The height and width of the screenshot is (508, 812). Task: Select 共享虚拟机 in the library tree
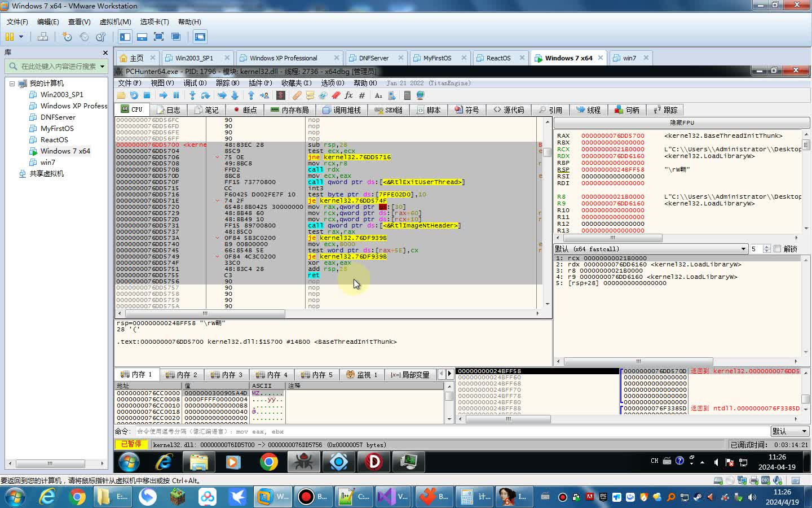[x=46, y=173]
